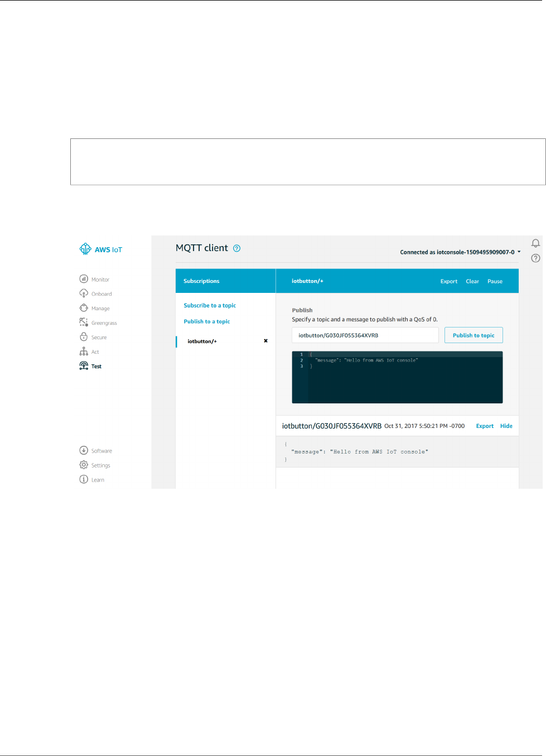This screenshot has height=756, width=546.
Task: Click the received message JSON body
Action: click(x=397, y=452)
